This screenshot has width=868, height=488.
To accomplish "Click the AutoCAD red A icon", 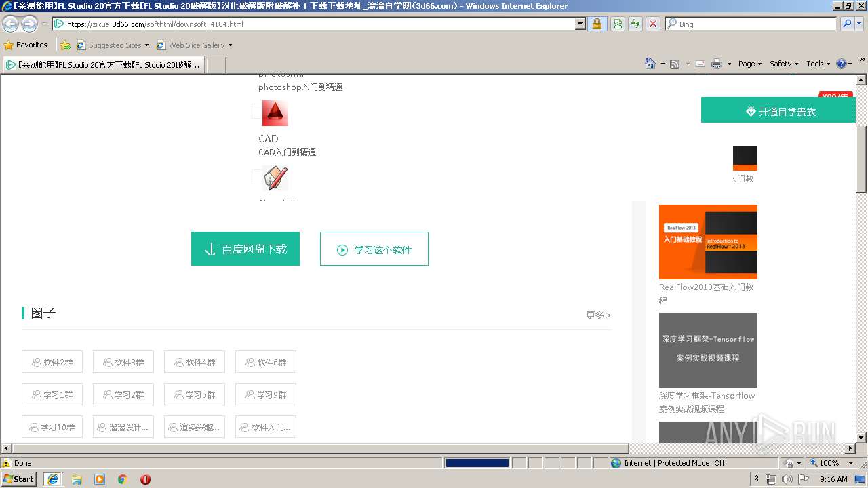I will tap(275, 113).
